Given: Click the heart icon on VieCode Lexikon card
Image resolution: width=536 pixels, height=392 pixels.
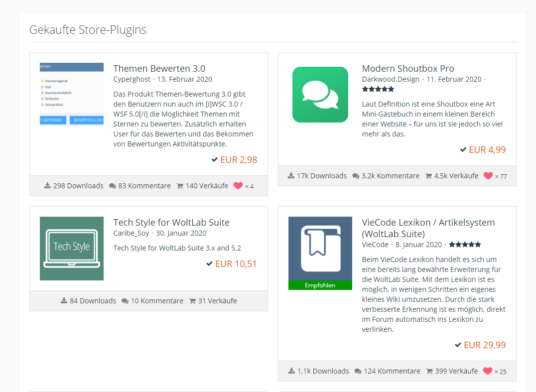Looking at the screenshot, I should click(x=487, y=371).
